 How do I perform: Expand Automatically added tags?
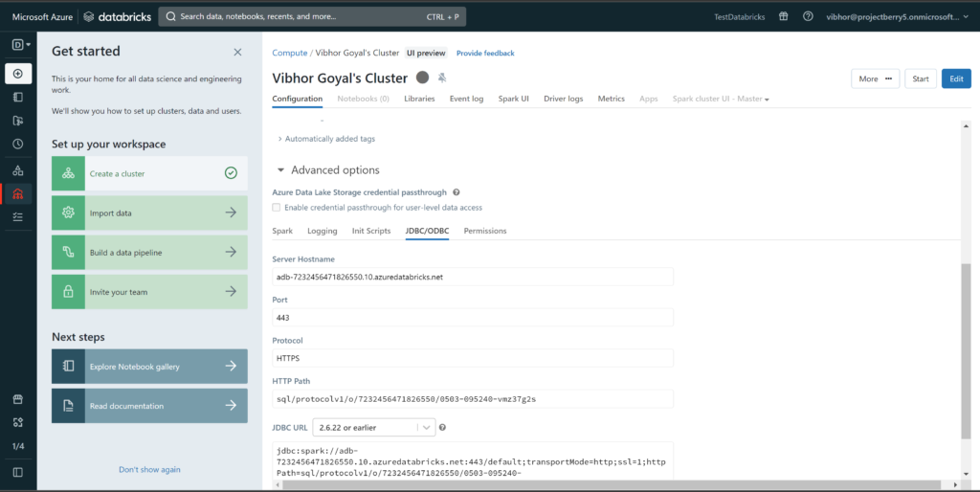pyautogui.click(x=326, y=139)
